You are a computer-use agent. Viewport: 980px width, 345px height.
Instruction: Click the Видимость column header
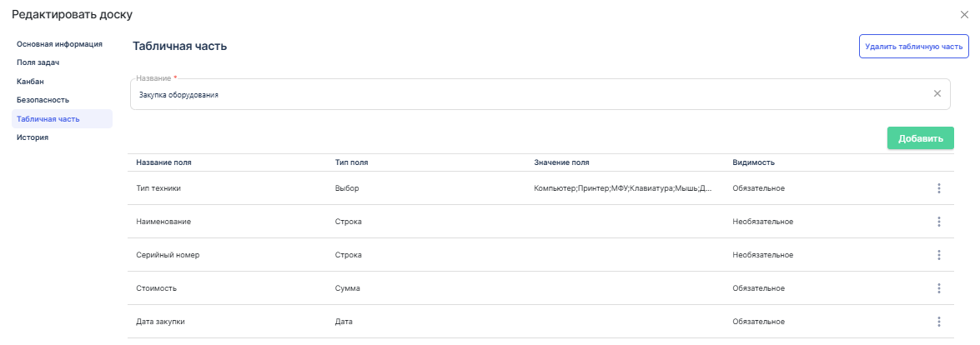pyautogui.click(x=755, y=162)
